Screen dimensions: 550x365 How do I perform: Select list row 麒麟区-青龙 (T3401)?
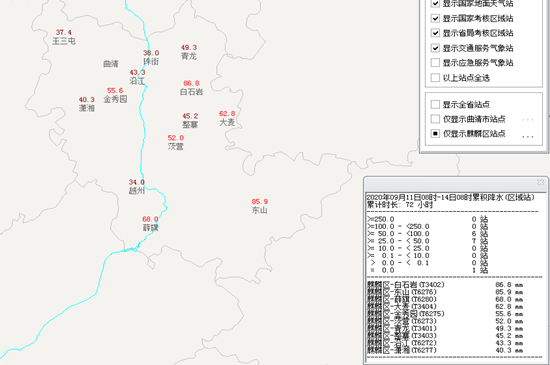pos(445,329)
